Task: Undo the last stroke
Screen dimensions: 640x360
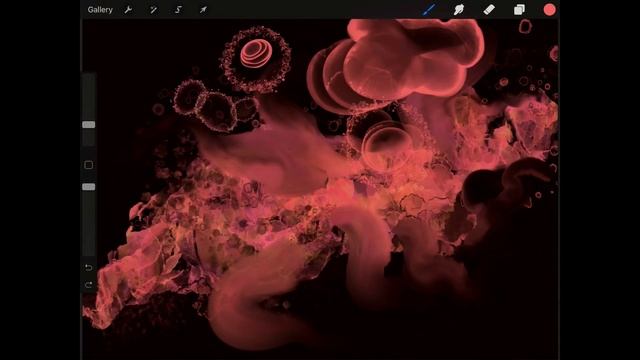Action: [89, 268]
